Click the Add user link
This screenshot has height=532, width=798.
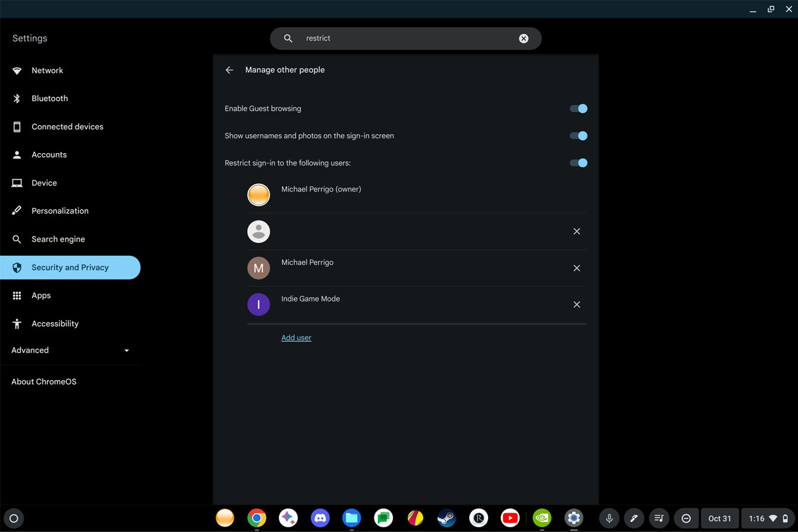(x=296, y=338)
